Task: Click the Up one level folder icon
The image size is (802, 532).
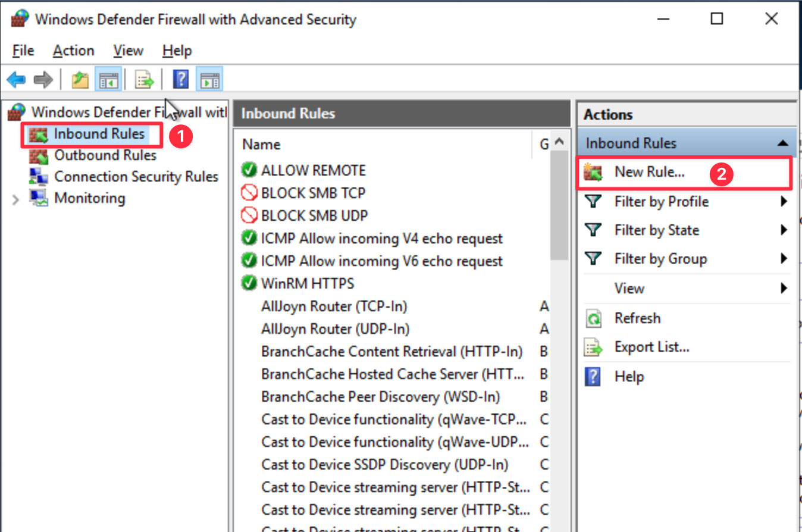Action: (80, 79)
